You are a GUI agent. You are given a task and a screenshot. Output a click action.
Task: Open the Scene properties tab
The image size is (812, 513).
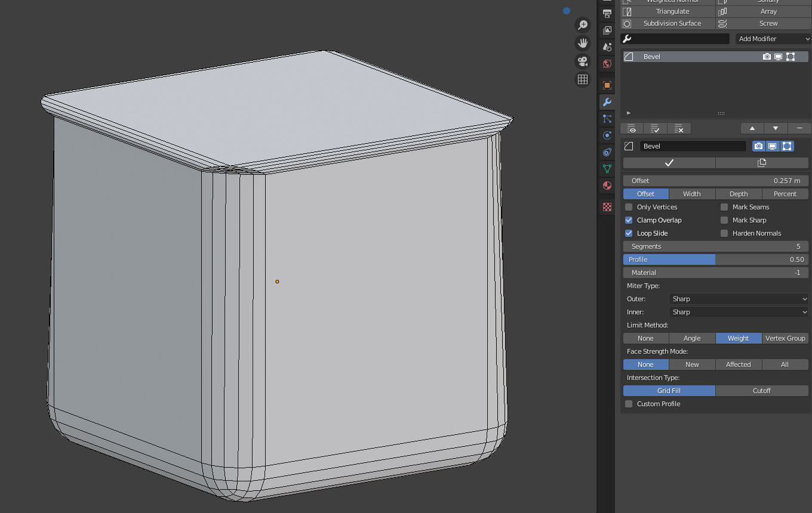pyautogui.click(x=607, y=47)
